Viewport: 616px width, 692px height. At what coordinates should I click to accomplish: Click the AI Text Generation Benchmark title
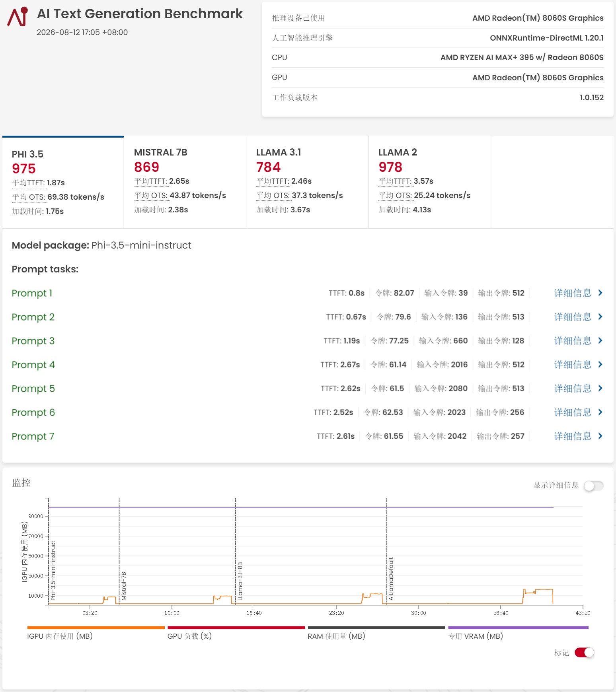(x=140, y=14)
